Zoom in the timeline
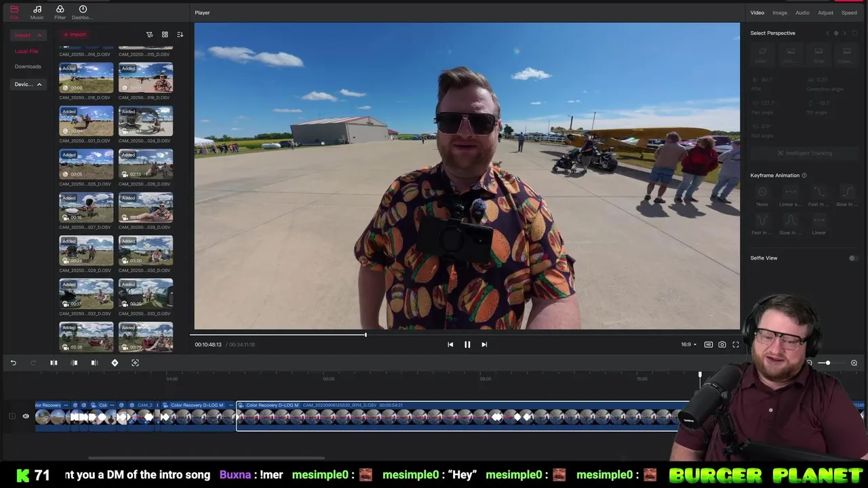The width and height of the screenshot is (868, 488). tap(854, 363)
